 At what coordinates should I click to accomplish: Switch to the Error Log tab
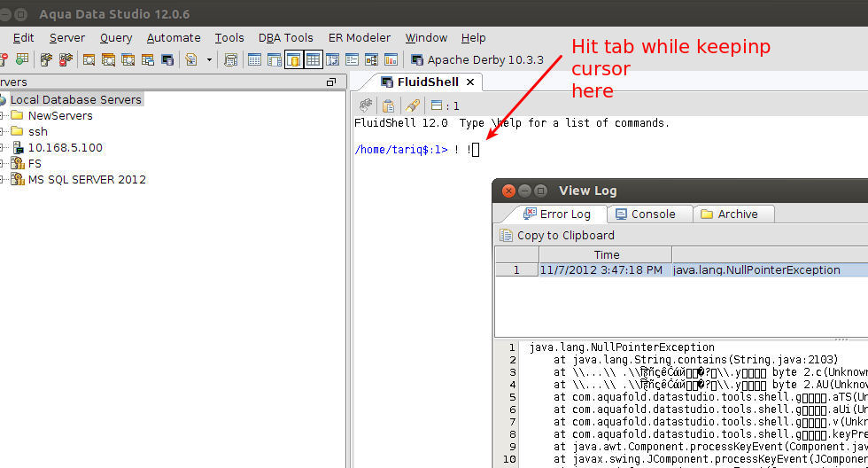point(557,214)
